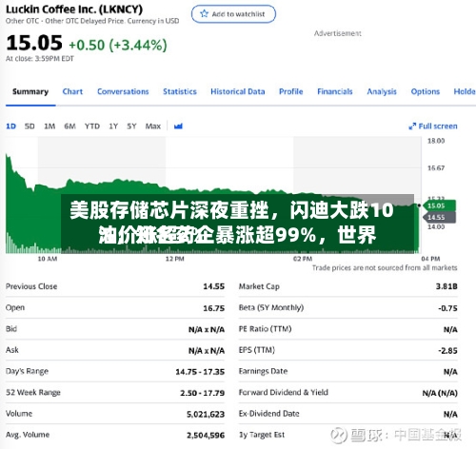Click the EPS (TTM) value -2.85

tap(447, 350)
